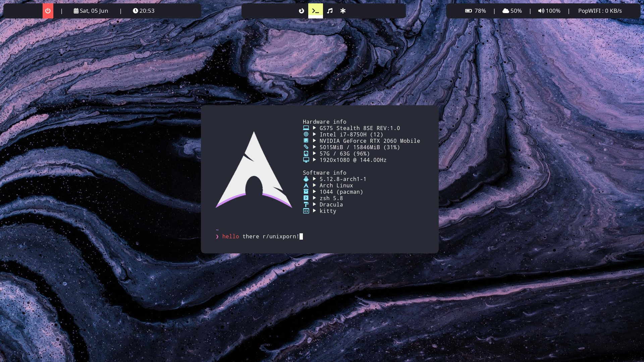
Task: Switch to the terminal workspace
Action: click(316, 11)
